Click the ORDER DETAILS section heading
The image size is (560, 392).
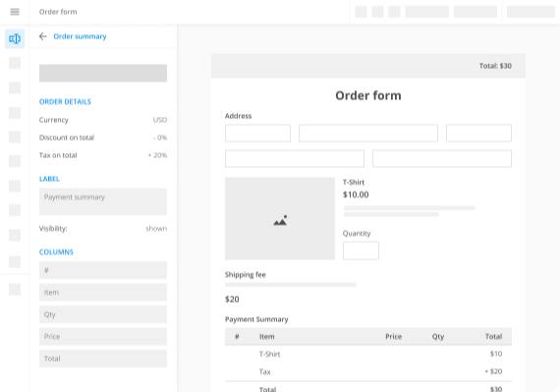pyautogui.click(x=65, y=102)
